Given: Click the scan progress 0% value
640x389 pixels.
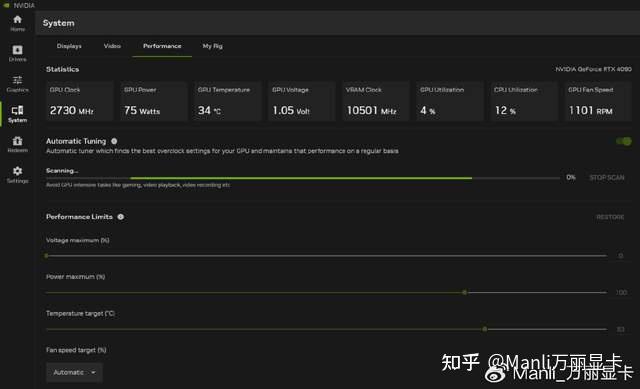Looking at the screenshot, I should (571, 177).
